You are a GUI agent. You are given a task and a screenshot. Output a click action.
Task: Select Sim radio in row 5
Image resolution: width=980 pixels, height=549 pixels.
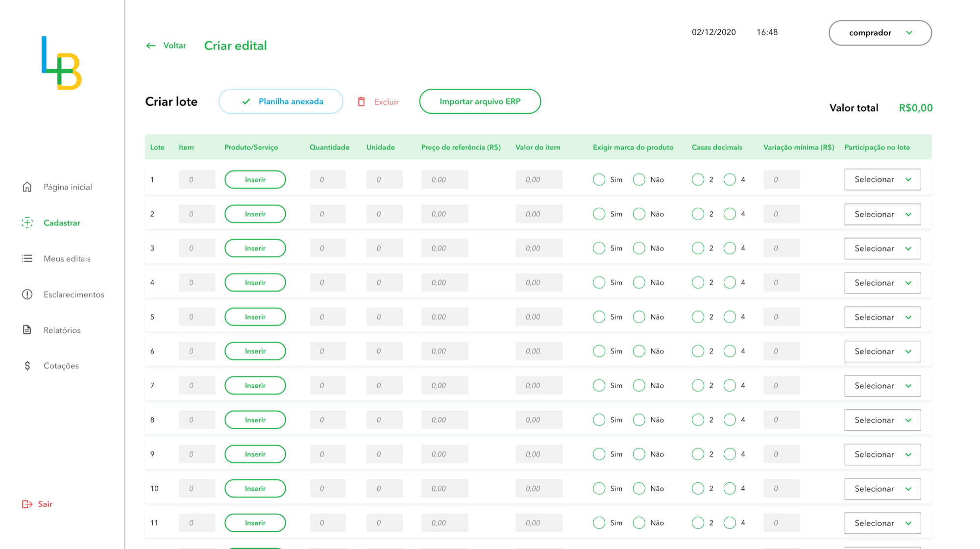click(x=599, y=317)
